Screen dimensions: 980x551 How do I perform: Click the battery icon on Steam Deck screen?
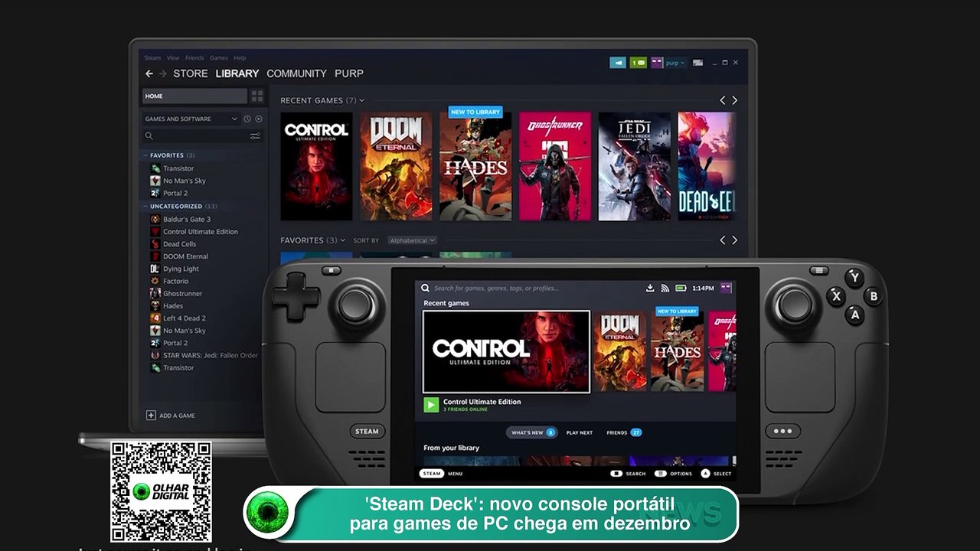click(x=681, y=289)
